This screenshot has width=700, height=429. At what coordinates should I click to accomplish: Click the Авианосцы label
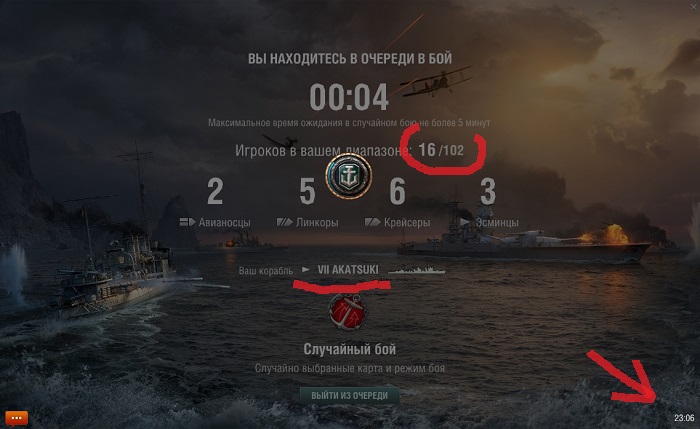coord(225,222)
